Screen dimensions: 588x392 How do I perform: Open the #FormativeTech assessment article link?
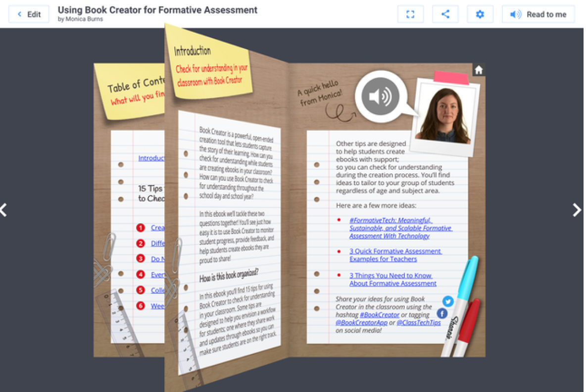coord(391,228)
